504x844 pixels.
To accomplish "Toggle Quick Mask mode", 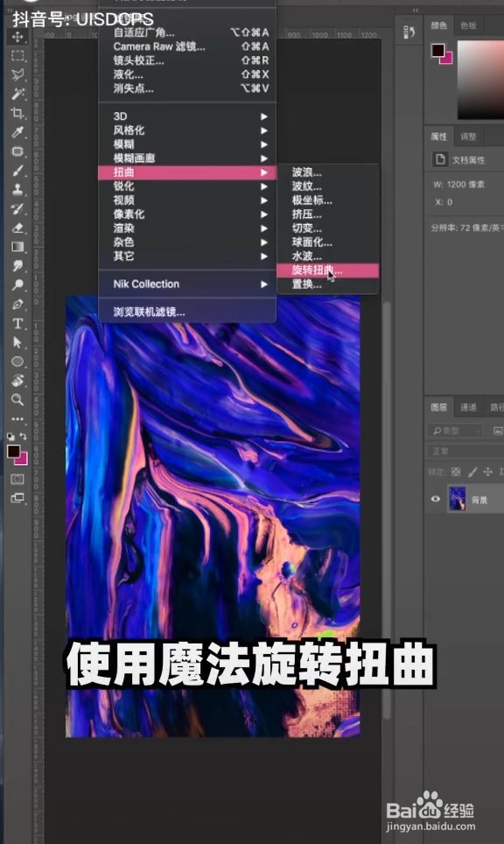I will point(17,479).
